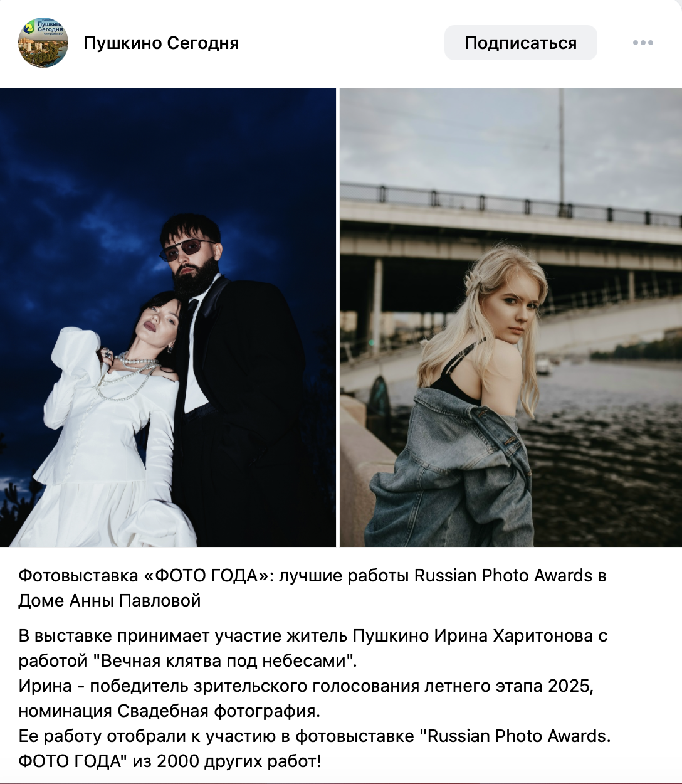
Task: Open the Пушкино Сегодня community name link
Action: click(161, 43)
